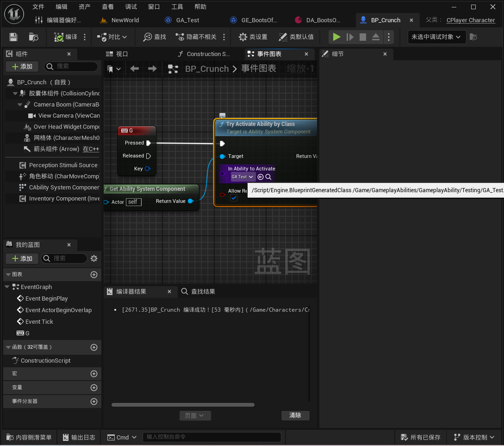504x446 pixels.
Task: Open the 工具 menu
Action: point(177,7)
